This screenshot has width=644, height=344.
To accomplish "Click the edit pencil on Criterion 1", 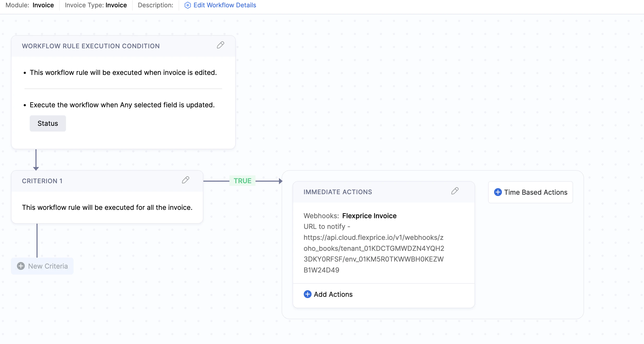I will coord(185,180).
